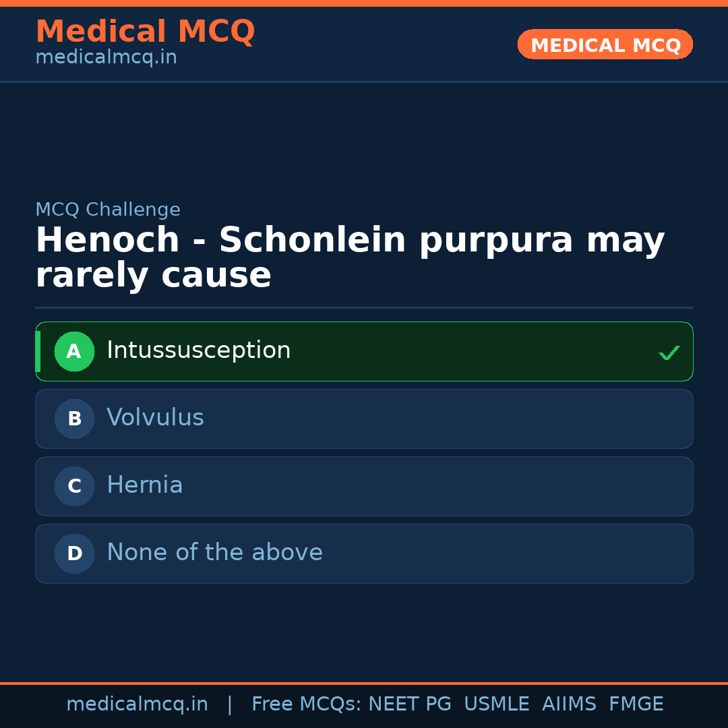Click the question text about Henoch-Schonlein purpura
This screenshot has width=728, height=728.
[350, 257]
